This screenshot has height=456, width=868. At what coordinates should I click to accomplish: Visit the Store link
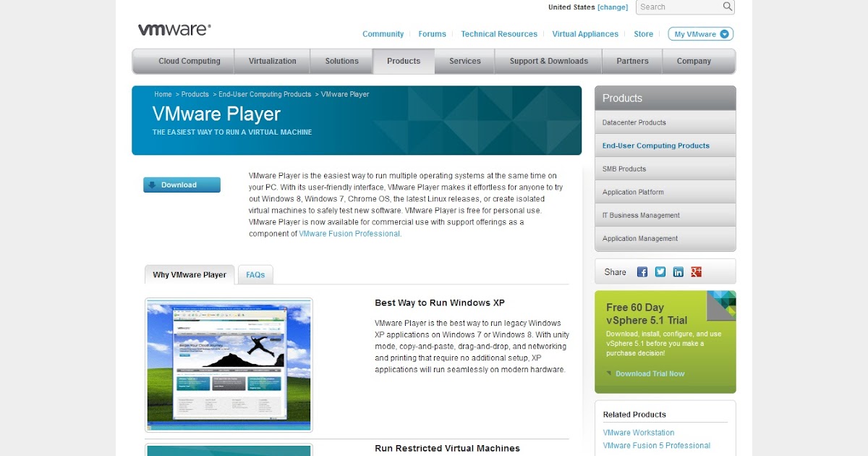point(643,34)
